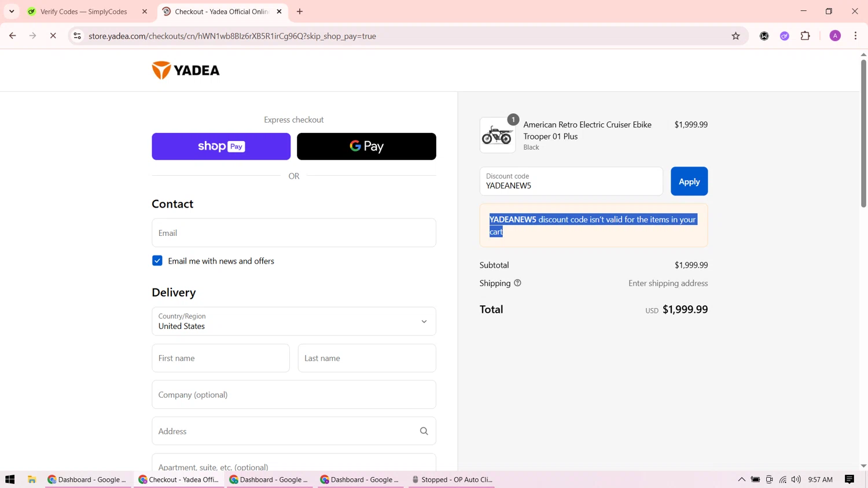The width and height of the screenshot is (868, 488).
Task: Open File Explorer from taskbar
Action: coord(32,479)
